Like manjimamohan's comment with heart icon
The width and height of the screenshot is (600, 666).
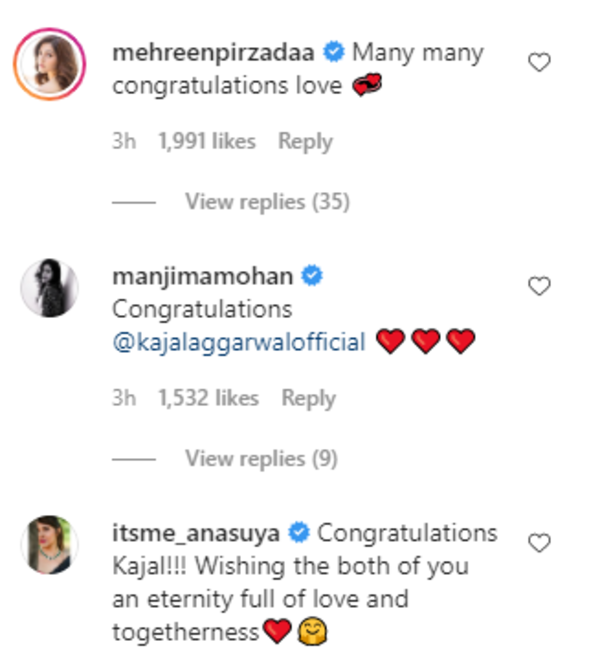tap(539, 286)
